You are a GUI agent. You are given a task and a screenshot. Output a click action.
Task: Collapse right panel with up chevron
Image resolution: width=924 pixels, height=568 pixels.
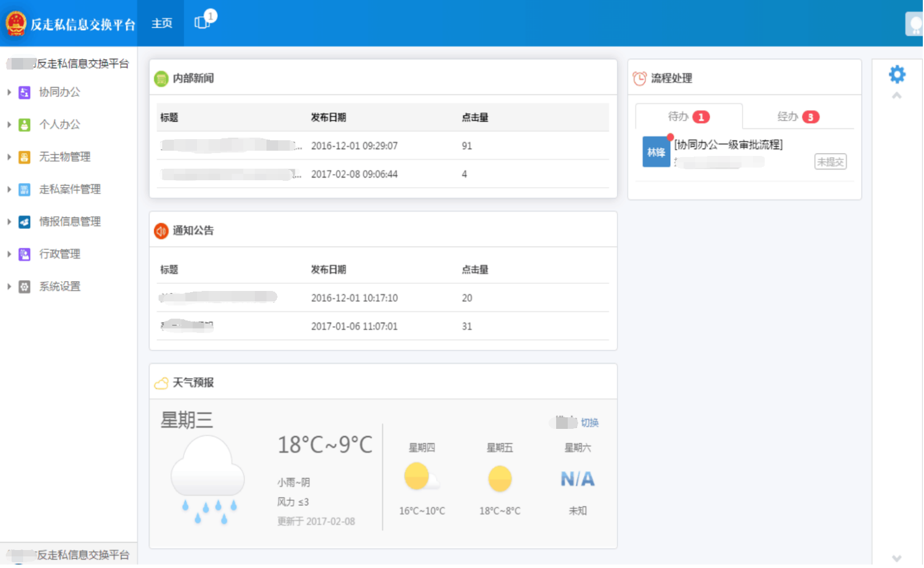coord(897,96)
